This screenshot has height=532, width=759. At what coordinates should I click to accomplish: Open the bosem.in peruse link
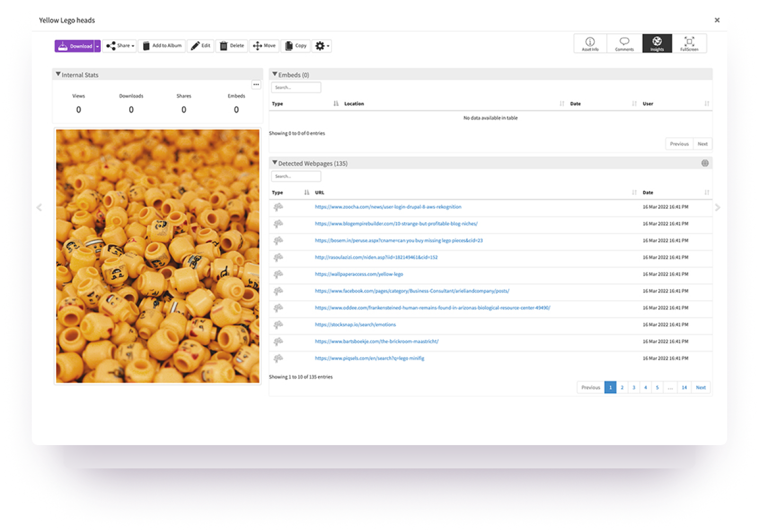pos(399,241)
